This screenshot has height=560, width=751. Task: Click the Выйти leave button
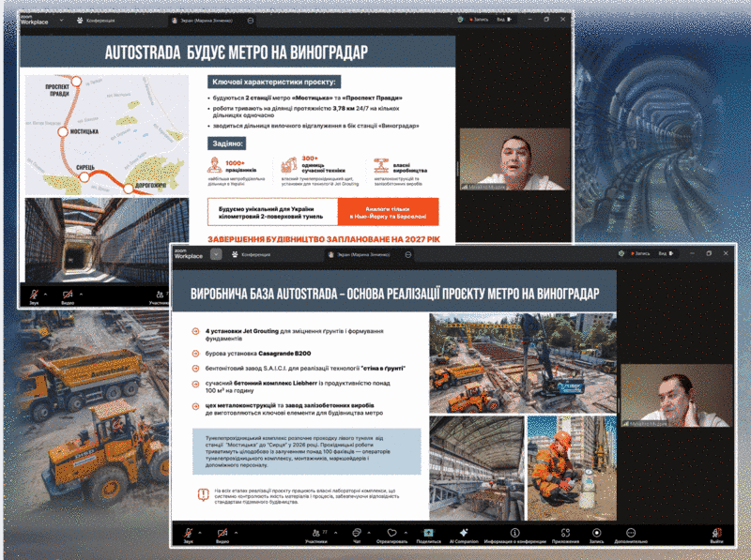pyautogui.click(x=717, y=533)
